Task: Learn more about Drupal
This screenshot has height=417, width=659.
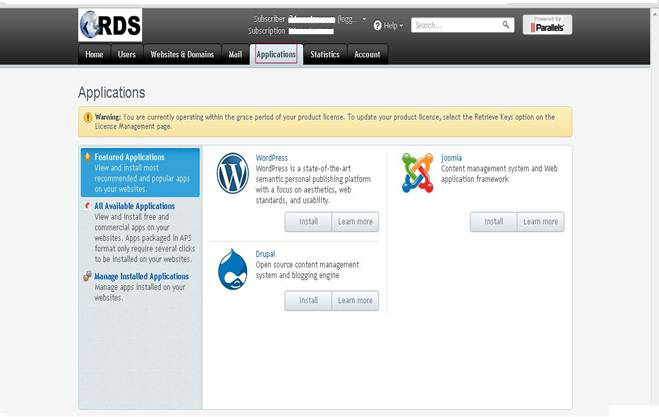Action: [x=355, y=301]
